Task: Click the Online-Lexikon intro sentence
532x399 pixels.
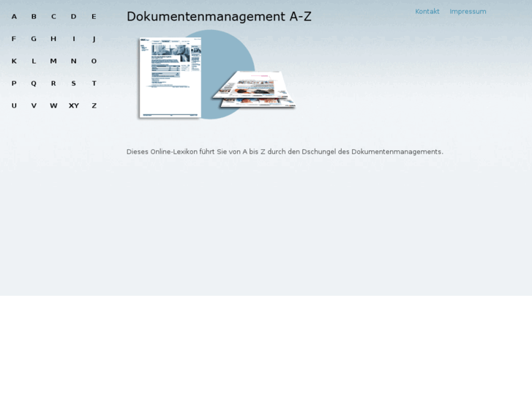Action: click(x=285, y=152)
